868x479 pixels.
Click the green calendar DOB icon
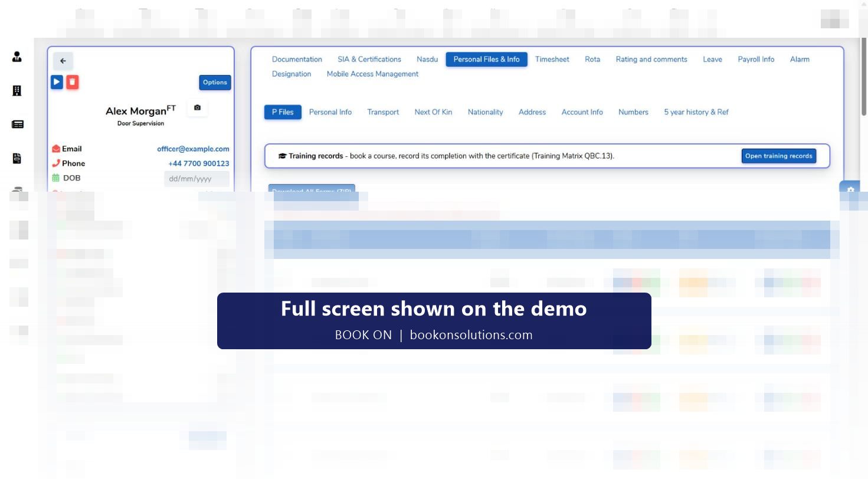(56, 178)
